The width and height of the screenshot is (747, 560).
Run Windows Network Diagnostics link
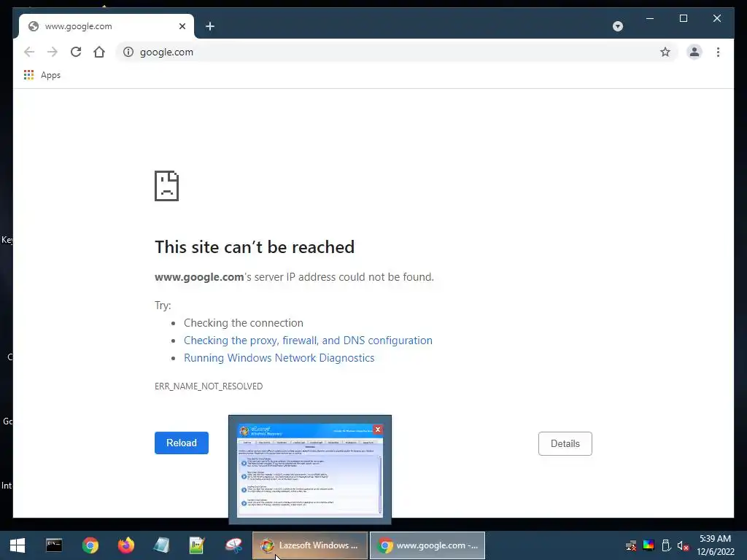[x=279, y=358]
